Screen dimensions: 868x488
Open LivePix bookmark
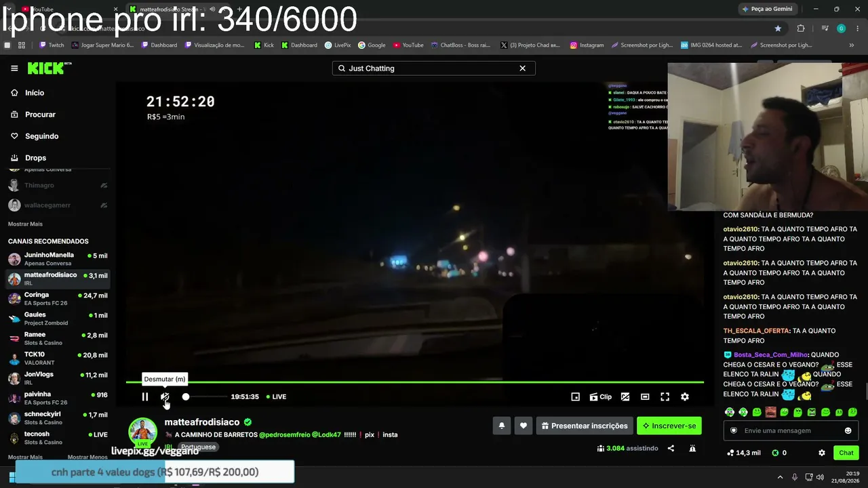pyautogui.click(x=338, y=45)
